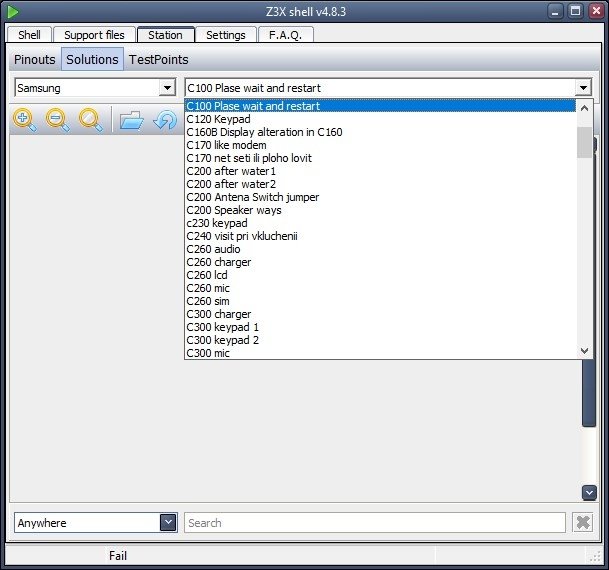Click the green play icon in title bar
This screenshot has width=609, height=570.
click(13, 12)
